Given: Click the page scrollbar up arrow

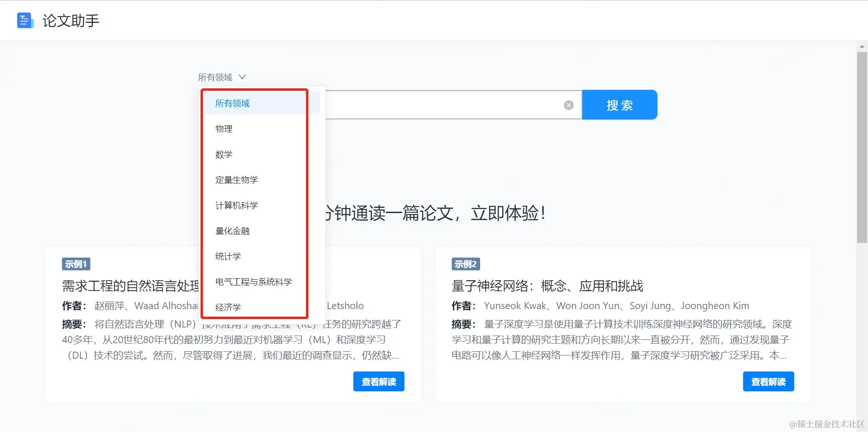Looking at the screenshot, I should click(862, 46).
